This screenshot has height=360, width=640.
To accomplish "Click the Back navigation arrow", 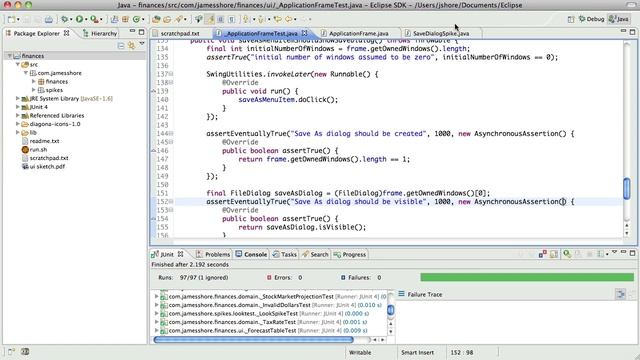I will 289,19.
